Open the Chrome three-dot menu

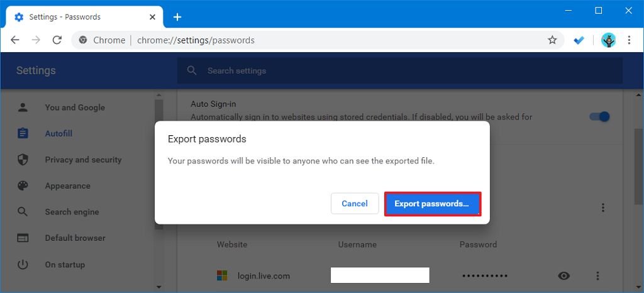click(629, 40)
